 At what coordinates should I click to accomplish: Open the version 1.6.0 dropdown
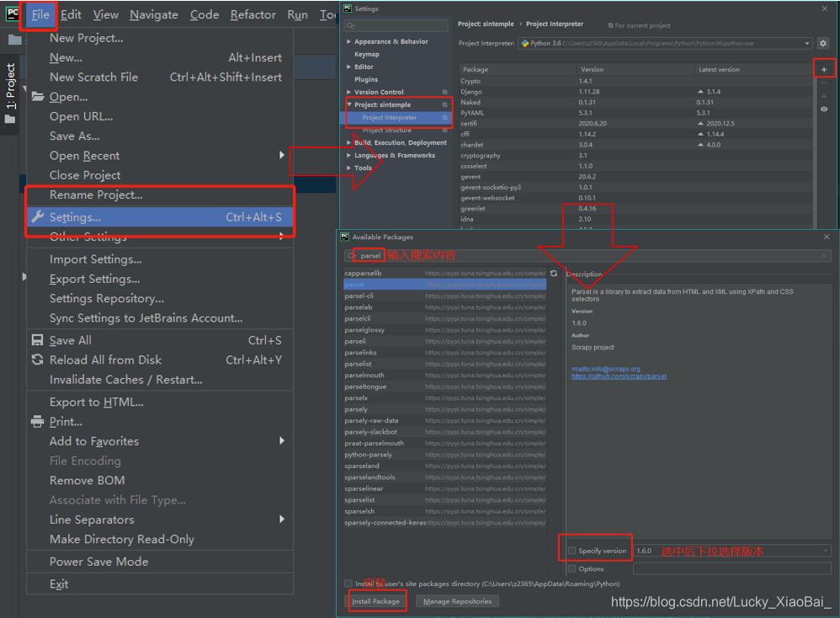tap(732, 551)
